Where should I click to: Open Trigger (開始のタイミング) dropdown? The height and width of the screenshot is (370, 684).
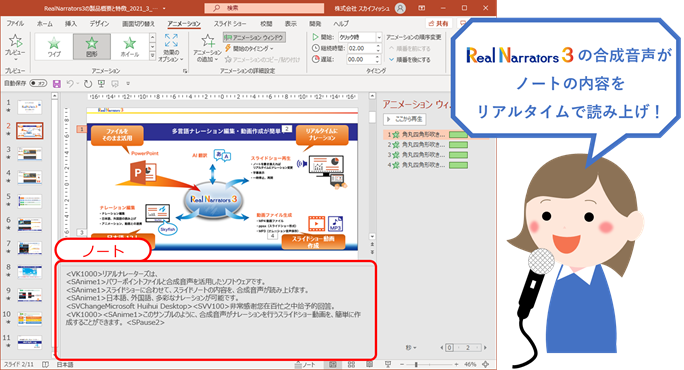click(x=250, y=48)
